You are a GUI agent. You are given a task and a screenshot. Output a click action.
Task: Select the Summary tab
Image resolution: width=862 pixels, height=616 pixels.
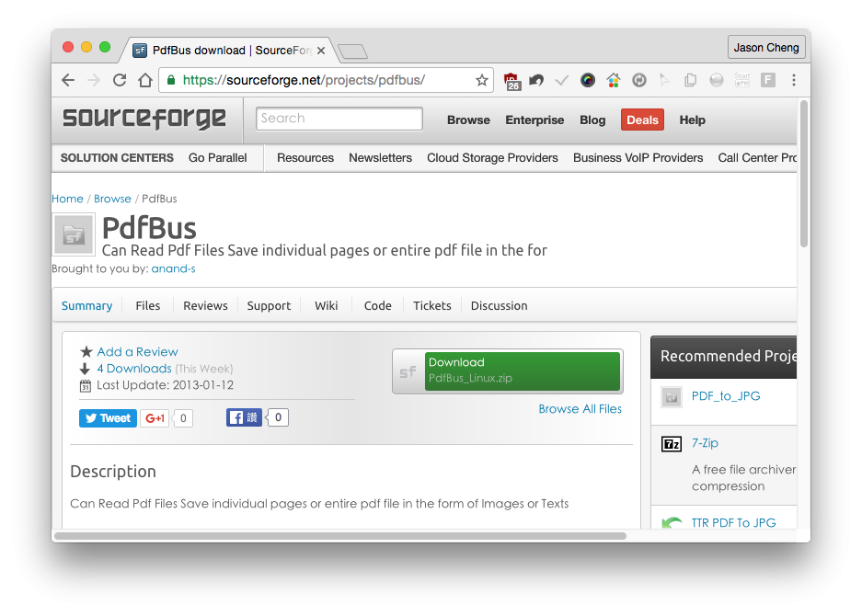click(x=86, y=305)
